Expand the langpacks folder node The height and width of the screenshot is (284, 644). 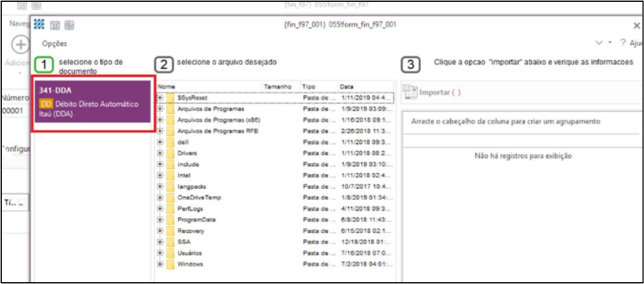coord(161,187)
